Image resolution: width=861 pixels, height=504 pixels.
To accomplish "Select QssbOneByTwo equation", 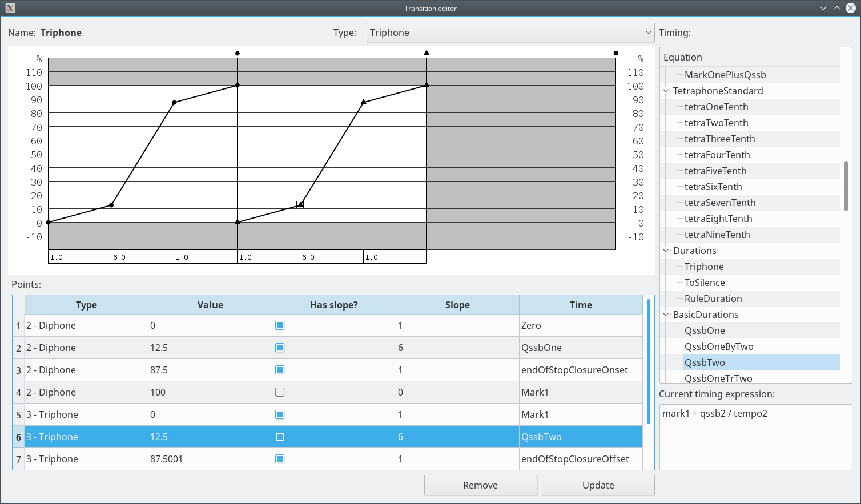I will coord(719,346).
